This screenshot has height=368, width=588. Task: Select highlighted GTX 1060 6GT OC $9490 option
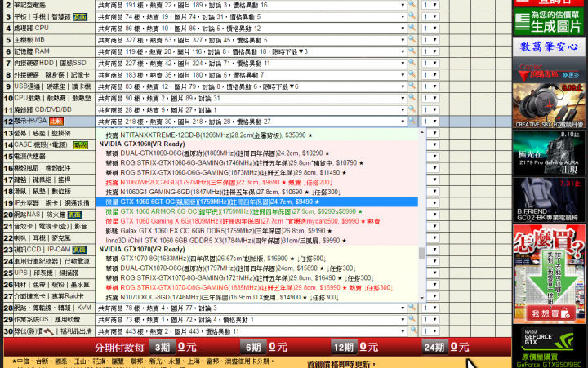tap(257, 202)
